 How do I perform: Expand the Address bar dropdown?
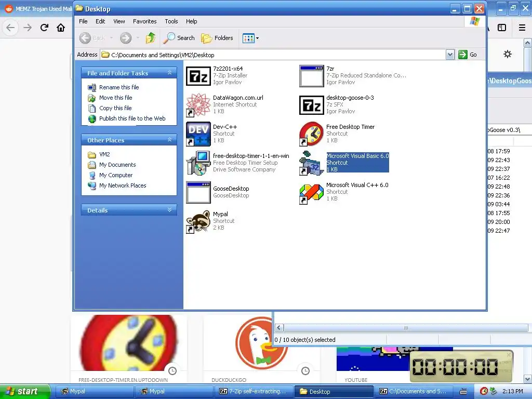[x=450, y=55]
